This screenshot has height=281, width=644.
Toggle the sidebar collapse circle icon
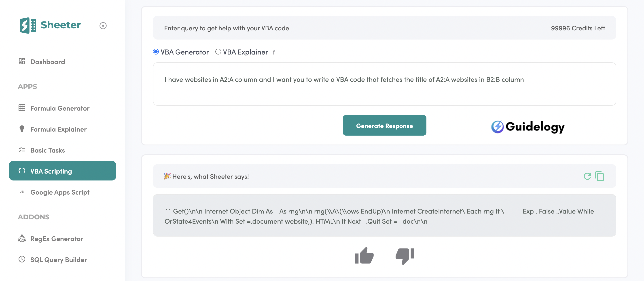click(103, 26)
